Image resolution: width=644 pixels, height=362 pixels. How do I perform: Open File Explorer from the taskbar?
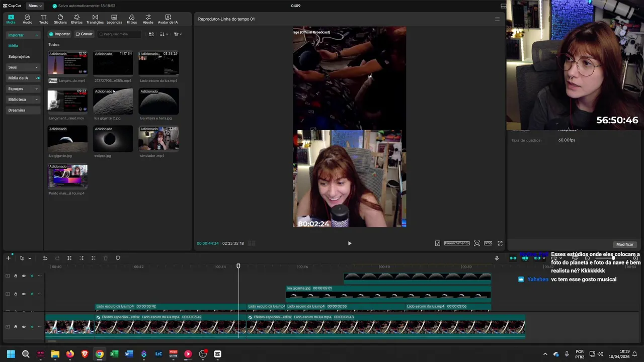tap(55, 354)
